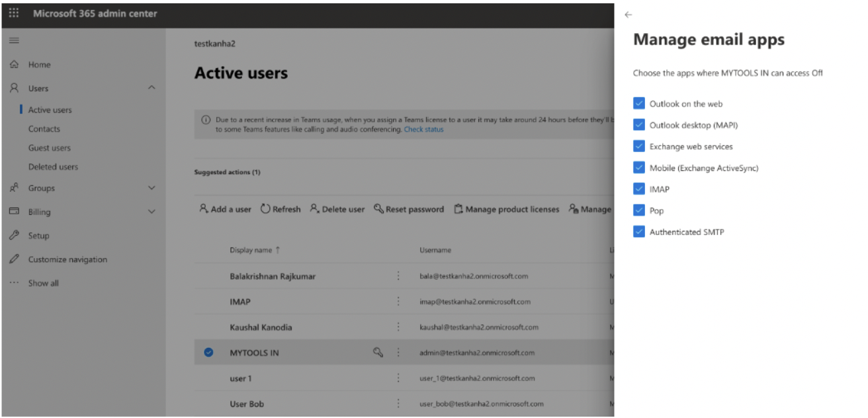The height and width of the screenshot is (418, 868).
Task: Open Setup in sidebar
Action: point(39,235)
